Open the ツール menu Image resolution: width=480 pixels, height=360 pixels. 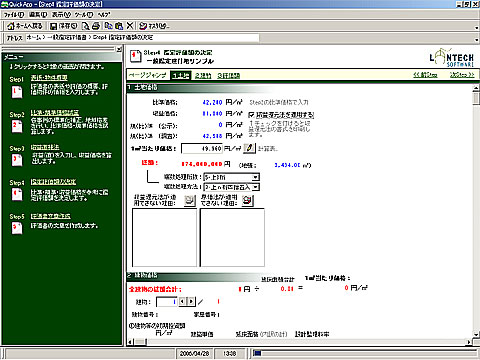pos(84,15)
